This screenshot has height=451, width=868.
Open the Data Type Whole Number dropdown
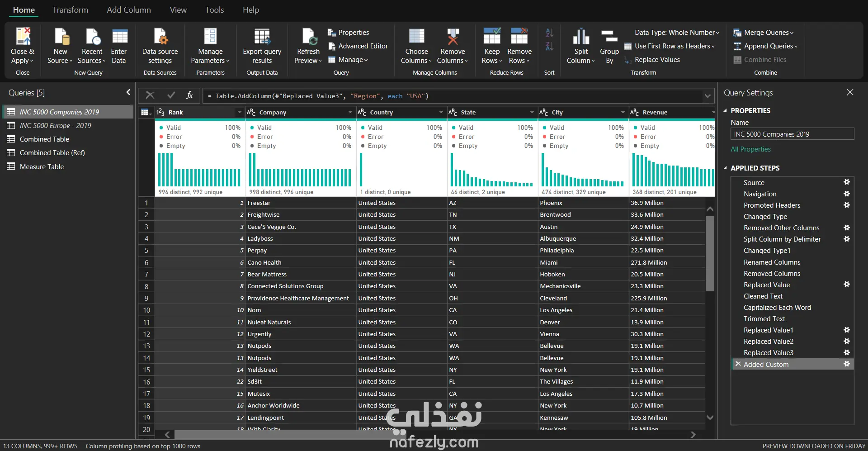pyautogui.click(x=677, y=33)
